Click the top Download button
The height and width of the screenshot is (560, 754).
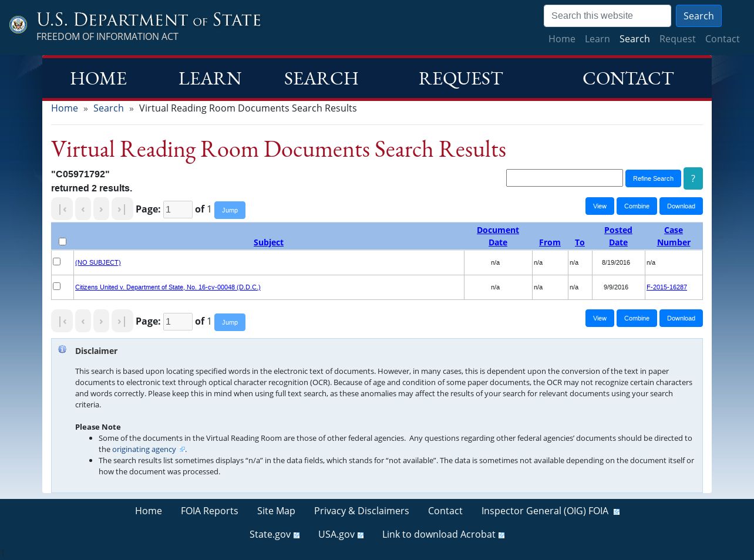pos(681,206)
